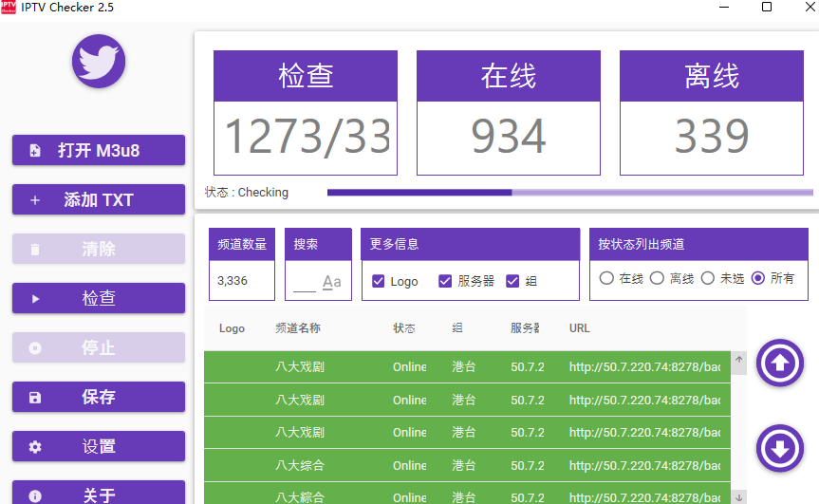Uncheck the Logo checkbox
The height and width of the screenshot is (504, 819).
379,281
